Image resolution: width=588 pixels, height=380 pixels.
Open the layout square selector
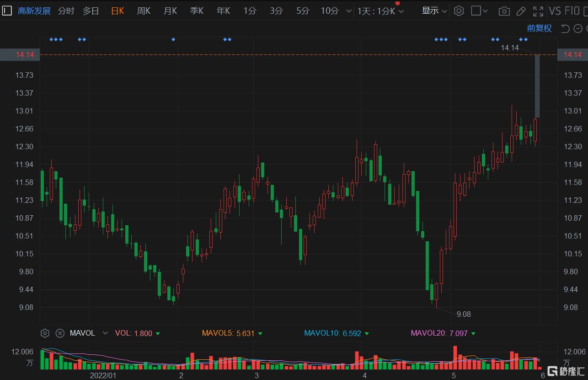click(x=479, y=11)
